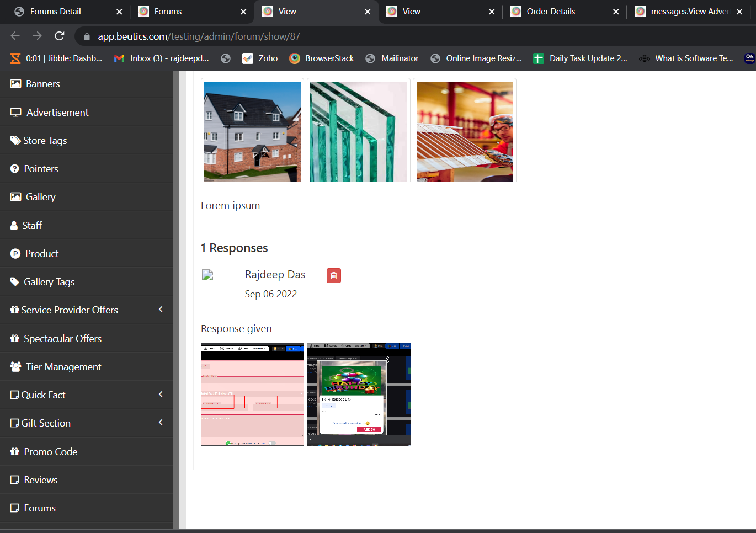
Task: Open Daily Task Update bookmark
Action: 580,58
